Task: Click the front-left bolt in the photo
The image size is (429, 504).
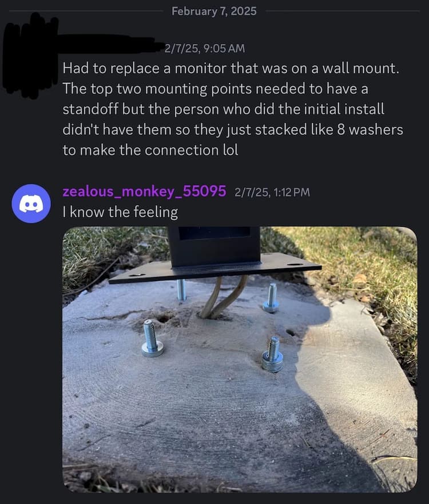Action: (152, 338)
